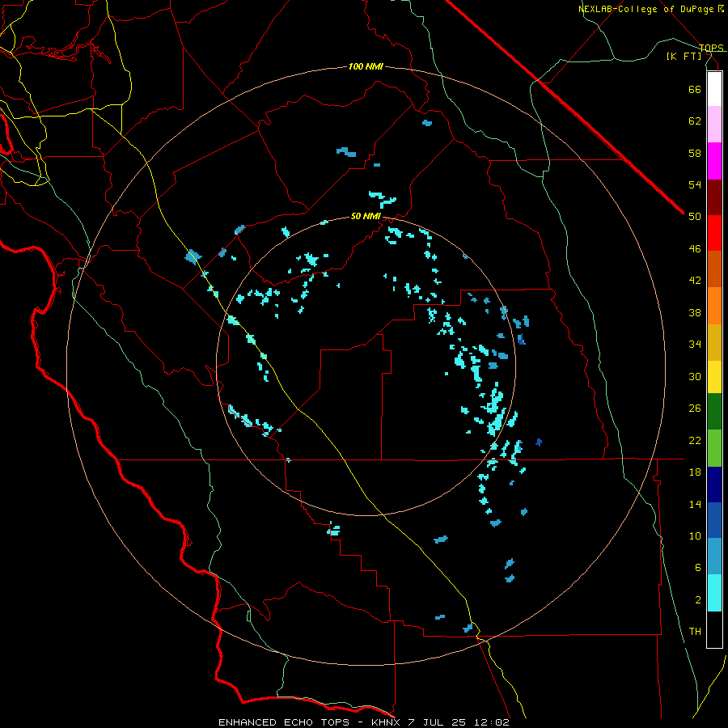Image resolution: width=728 pixels, height=728 pixels.
Task: Click the dark green legend swatch
Action: point(714,412)
